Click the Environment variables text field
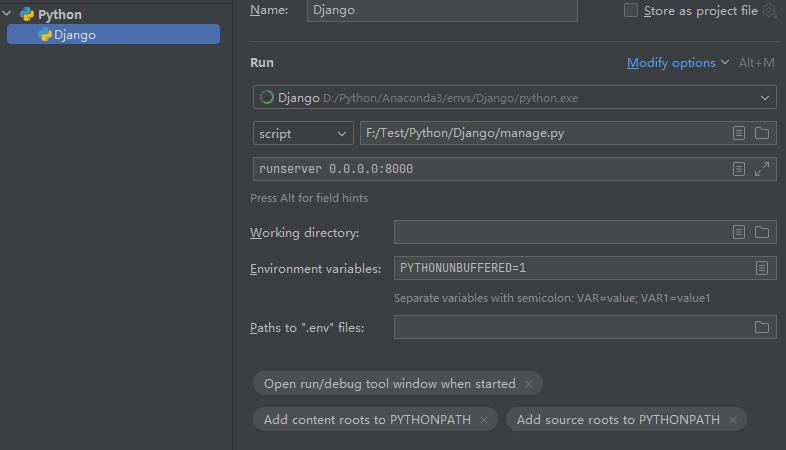Image resolution: width=786 pixels, height=450 pixels. [x=574, y=268]
